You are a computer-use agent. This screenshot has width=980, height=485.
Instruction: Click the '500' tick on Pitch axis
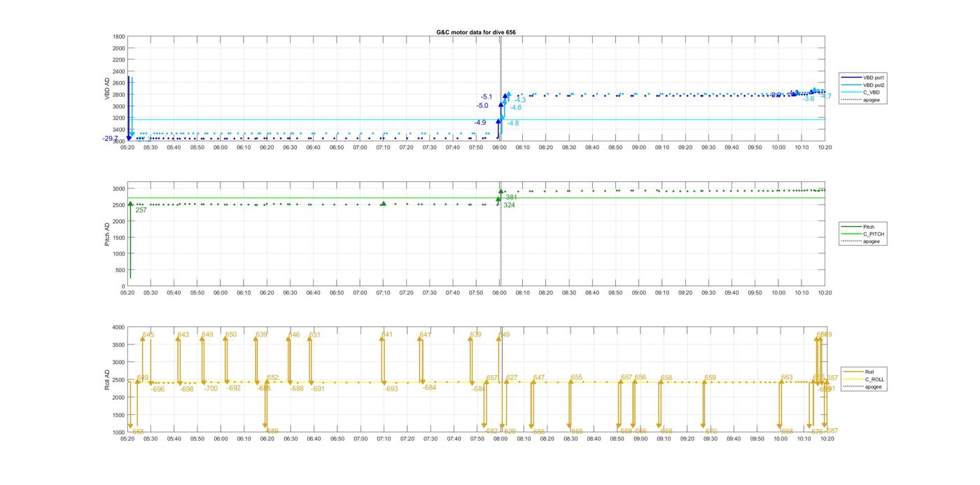pyautogui.click(x=120, y=270)
